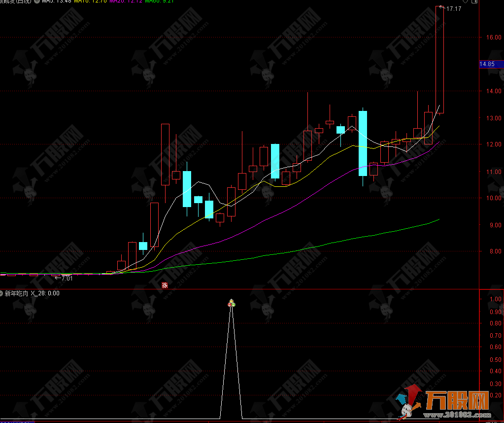Click the 17.17 high price label
The width and height of the screenshot is (504, 423).
click(454, 9)
